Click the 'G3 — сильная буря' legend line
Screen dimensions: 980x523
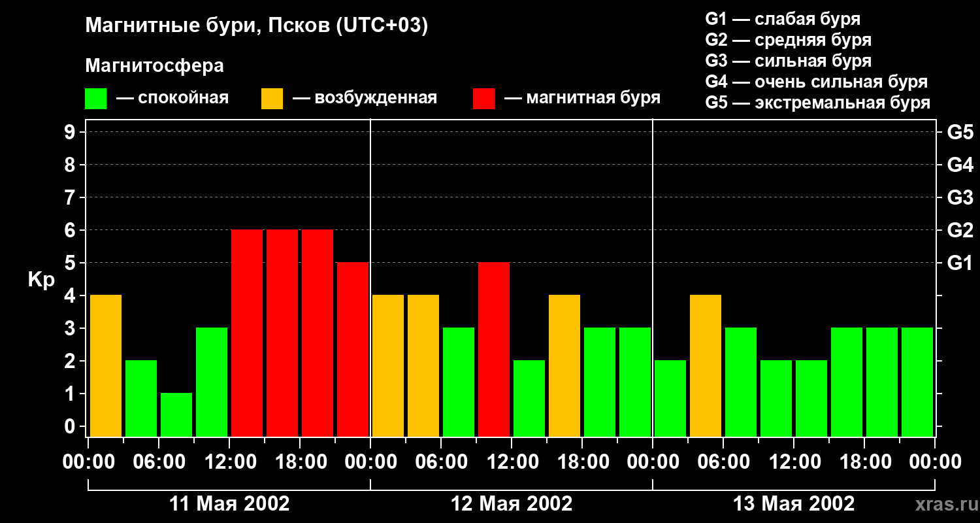click(788, 61)
